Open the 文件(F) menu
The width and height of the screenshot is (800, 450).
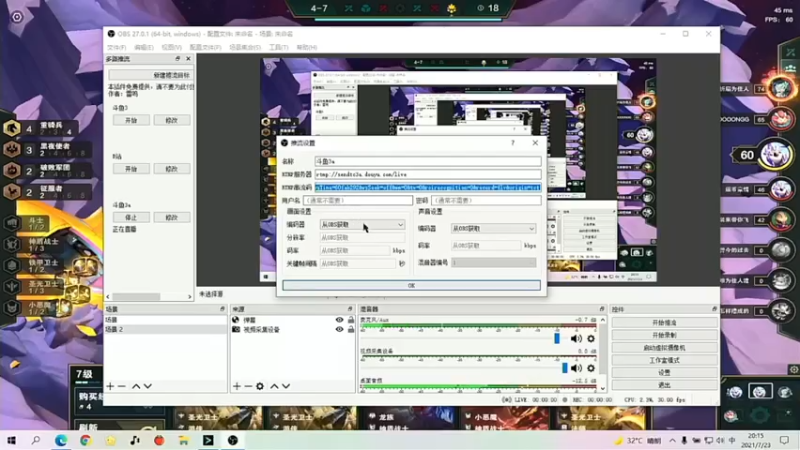pos(116,47)
